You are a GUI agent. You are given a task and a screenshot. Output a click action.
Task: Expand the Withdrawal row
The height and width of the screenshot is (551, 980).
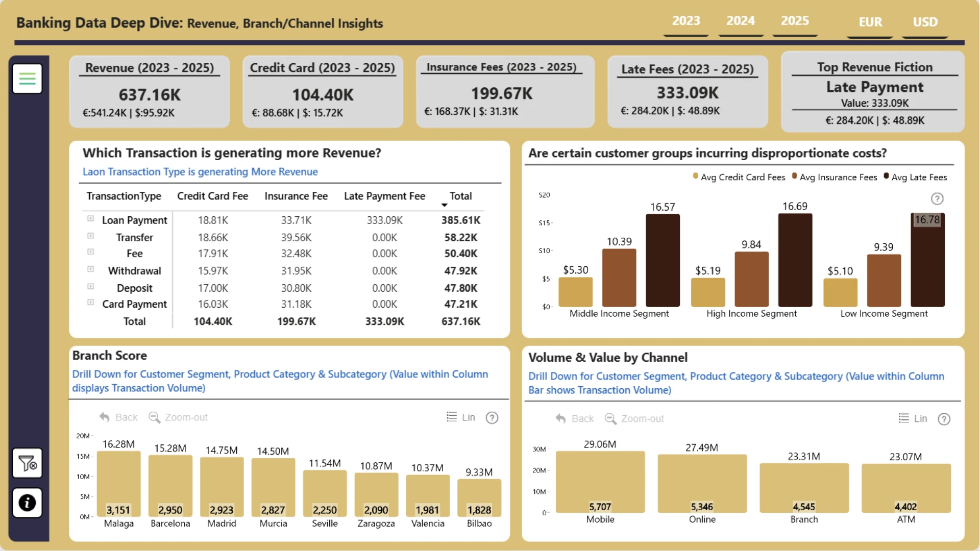(x=90, y=269)
